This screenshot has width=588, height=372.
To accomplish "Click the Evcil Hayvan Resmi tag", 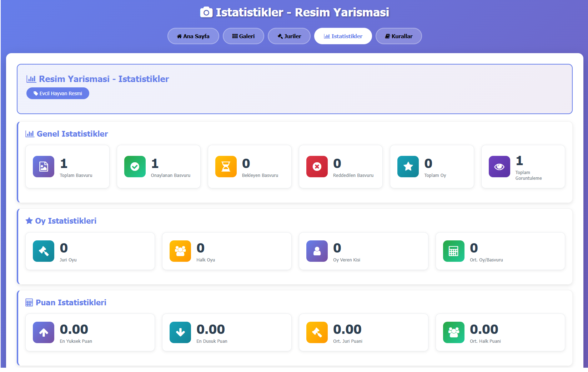I will [58, 93].
